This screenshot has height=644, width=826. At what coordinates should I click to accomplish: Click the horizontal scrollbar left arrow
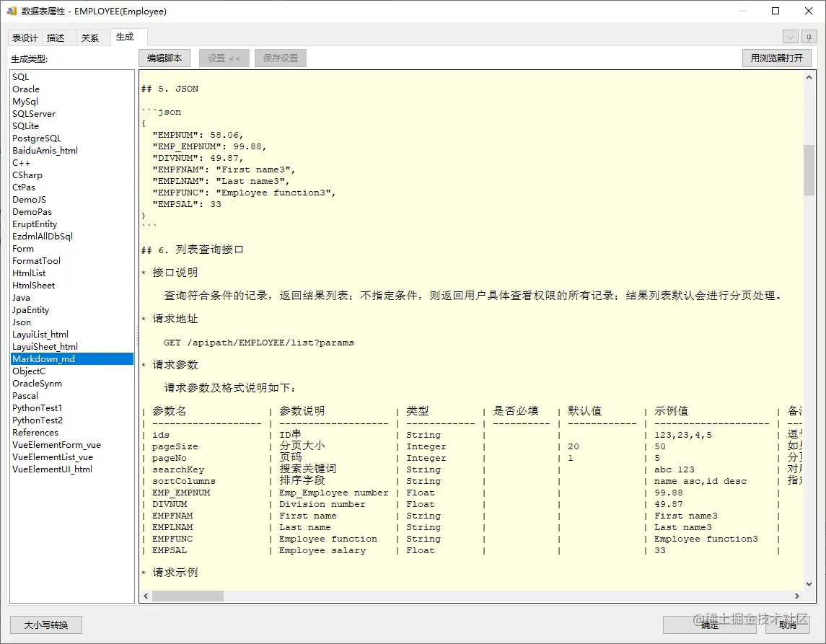(146, 596)
